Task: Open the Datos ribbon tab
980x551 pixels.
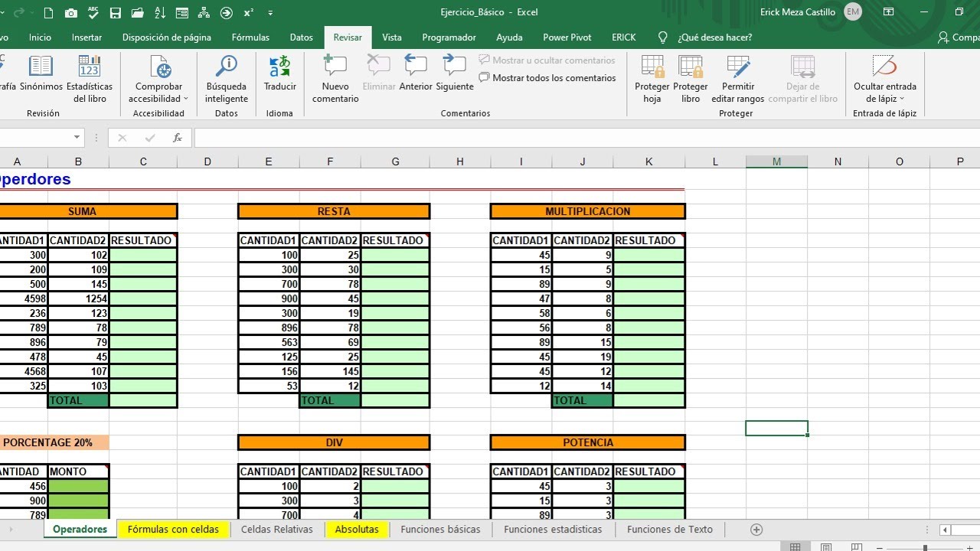Action: [301, 37]
